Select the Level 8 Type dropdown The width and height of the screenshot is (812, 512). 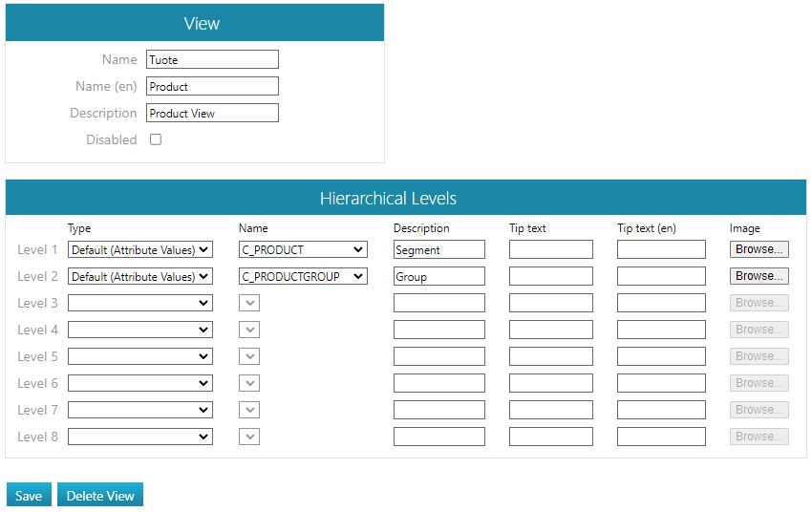(140, 437)
